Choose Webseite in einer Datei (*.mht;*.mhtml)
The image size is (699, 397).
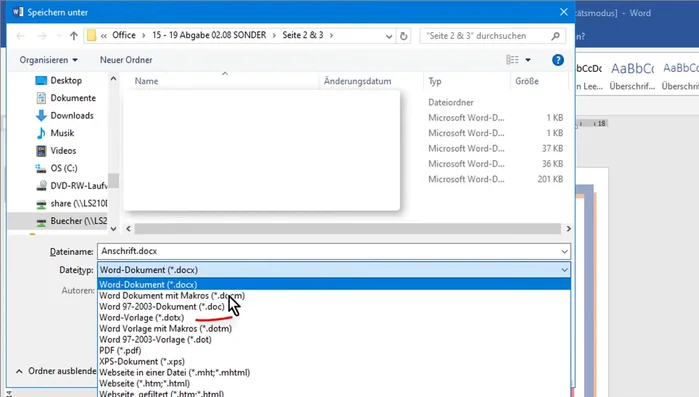point(334,372)
